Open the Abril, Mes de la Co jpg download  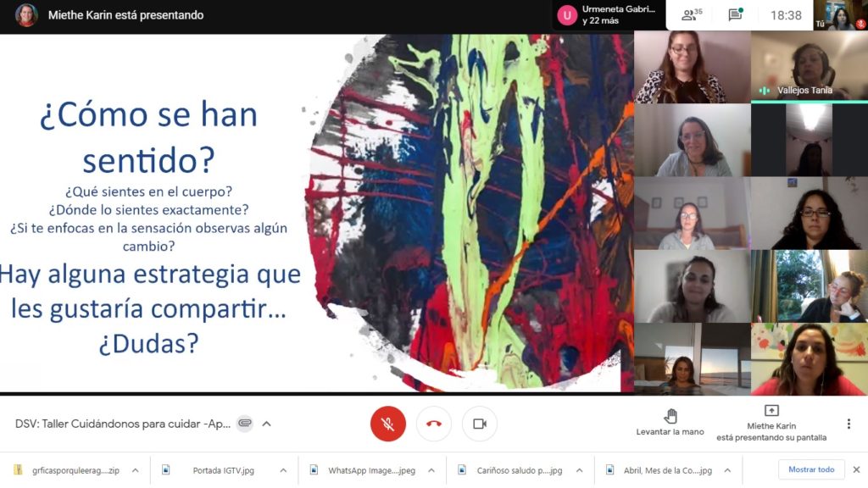coord(657,470)
